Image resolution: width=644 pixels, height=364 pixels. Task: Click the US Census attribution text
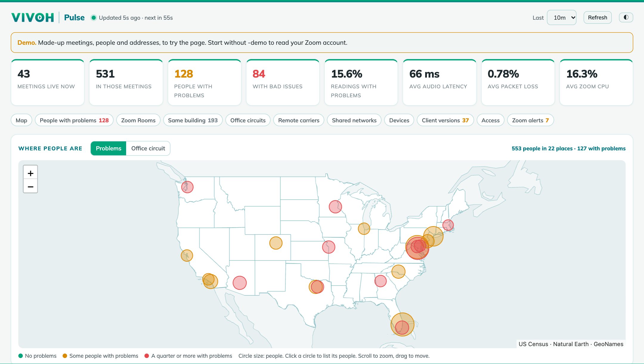[x=533, y=344]
